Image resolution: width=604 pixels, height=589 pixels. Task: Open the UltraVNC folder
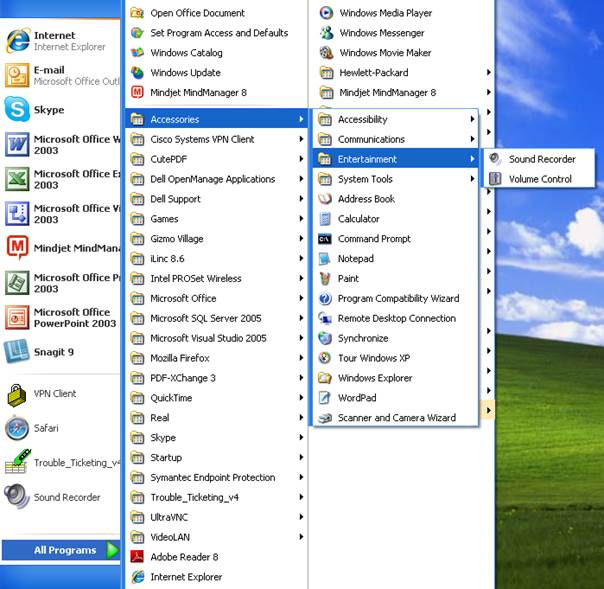pyautogui.click(x=216, y=517)
